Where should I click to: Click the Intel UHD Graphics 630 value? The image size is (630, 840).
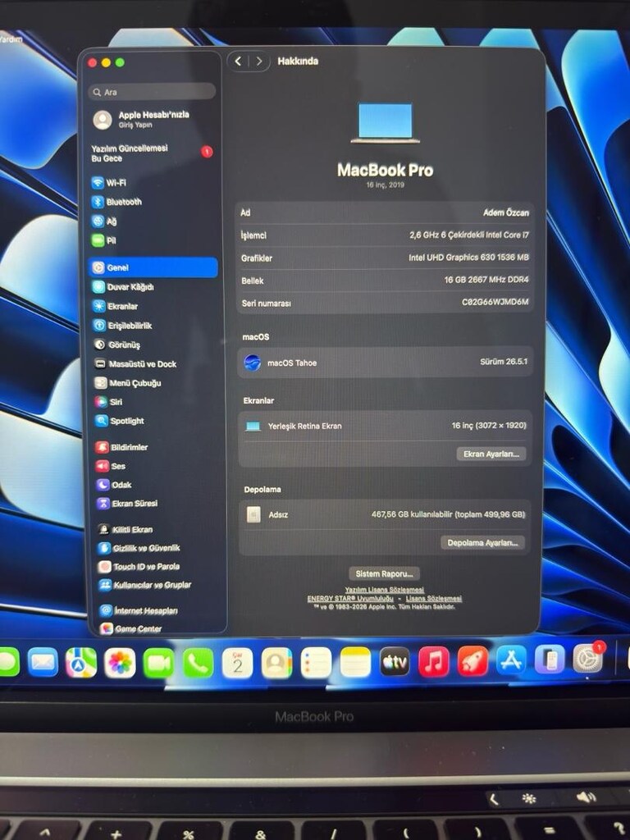[468, 257]
